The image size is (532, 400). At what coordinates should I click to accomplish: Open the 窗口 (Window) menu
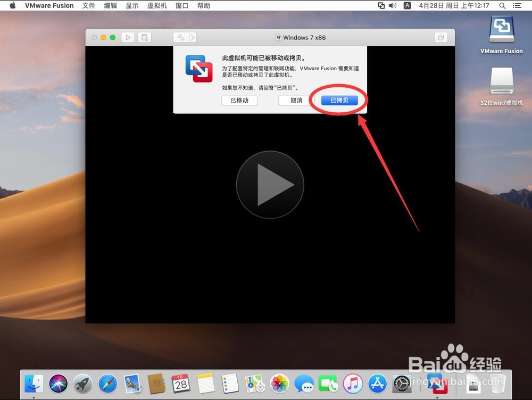[x=181, y=5]
